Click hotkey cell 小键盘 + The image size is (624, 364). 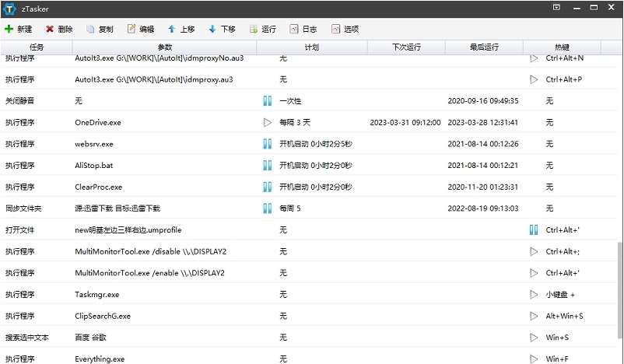coord(560,295)
